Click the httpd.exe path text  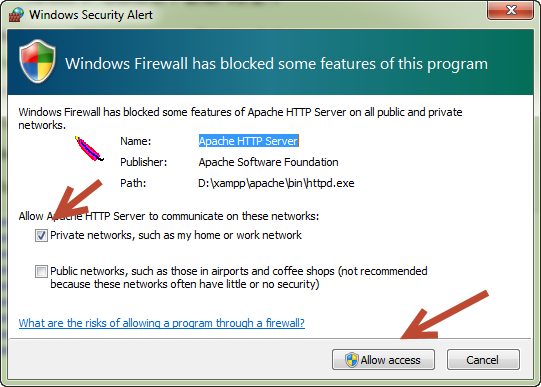[x=276, y=183]
